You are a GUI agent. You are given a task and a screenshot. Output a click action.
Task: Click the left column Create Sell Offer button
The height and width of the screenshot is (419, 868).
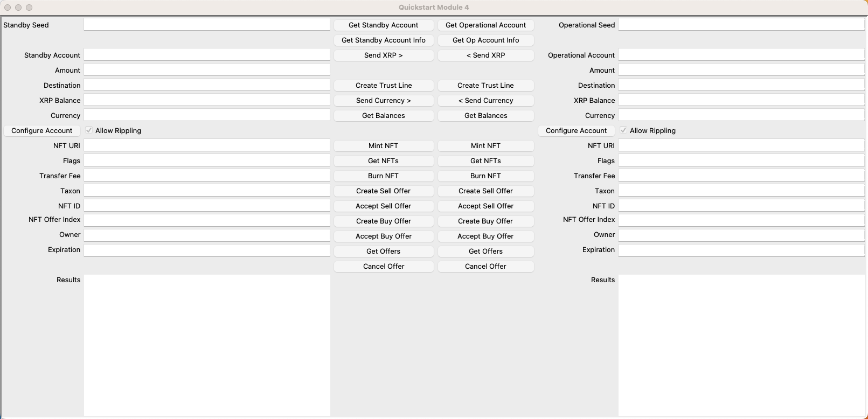coord(383,191)
